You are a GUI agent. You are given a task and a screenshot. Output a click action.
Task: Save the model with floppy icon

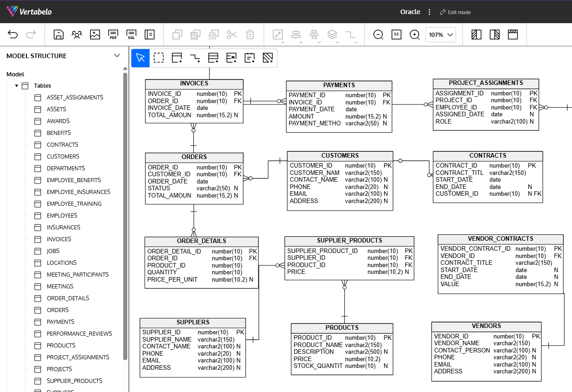58,35
